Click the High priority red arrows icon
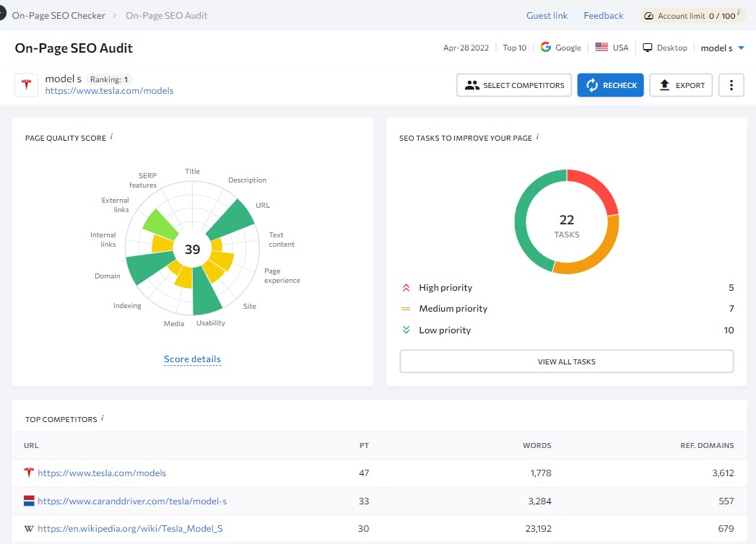Image resolution: width=756 pixels, height=544 pixels. point(406,288)
